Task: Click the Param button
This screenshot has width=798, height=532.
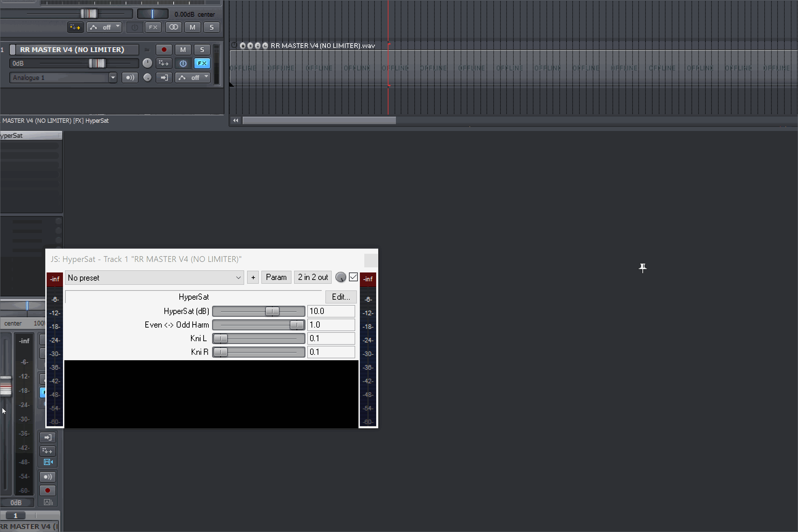Action: 276,277
